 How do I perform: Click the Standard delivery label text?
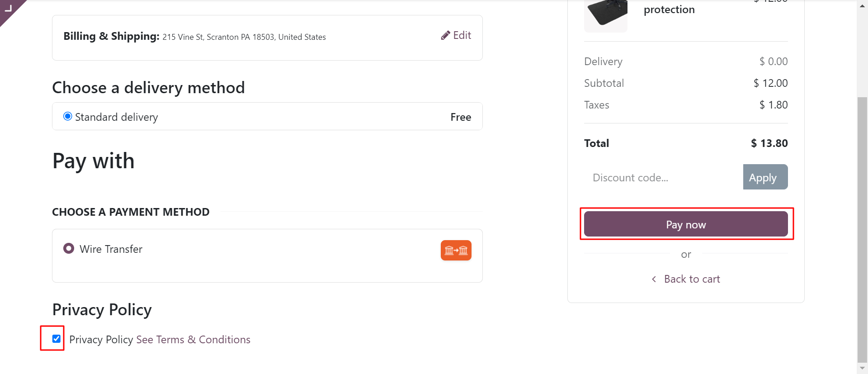116,117
